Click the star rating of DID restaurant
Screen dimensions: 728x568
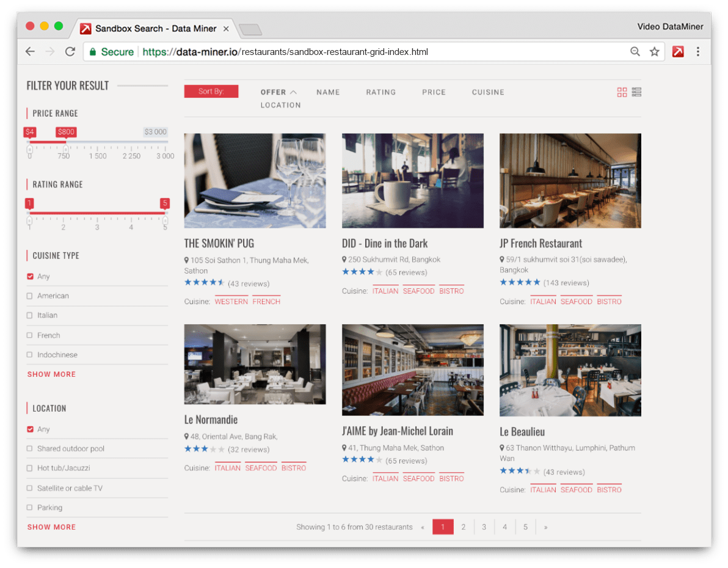click(x=363, y=271)
